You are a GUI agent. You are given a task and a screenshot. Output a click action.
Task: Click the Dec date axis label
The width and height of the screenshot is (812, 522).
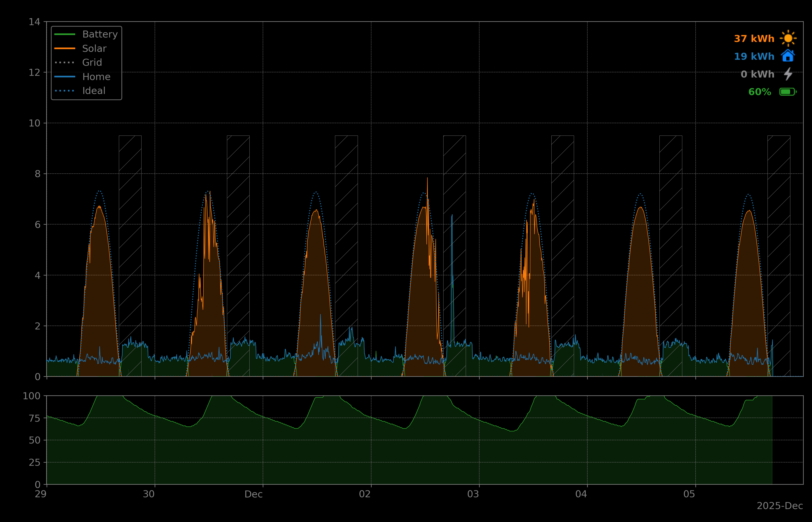click(x=253, y=494)
